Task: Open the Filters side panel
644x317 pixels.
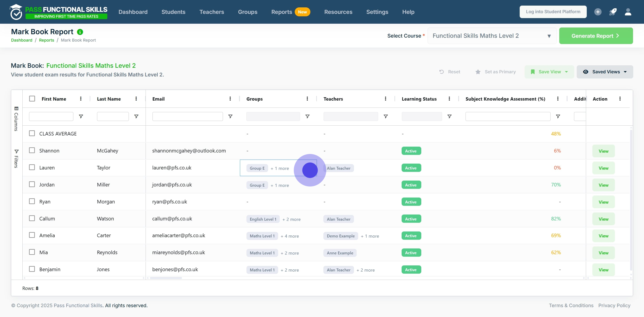Action: point(16,159)
